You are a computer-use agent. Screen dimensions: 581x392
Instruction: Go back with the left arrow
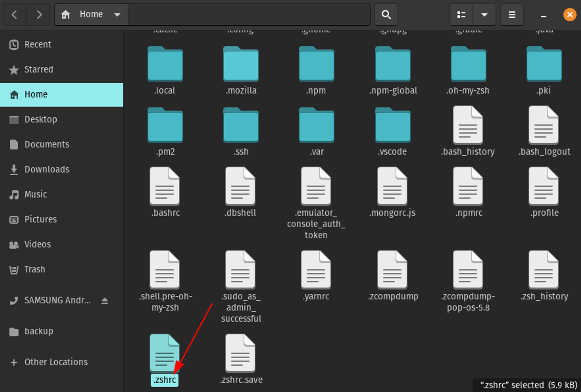[15, 15]
